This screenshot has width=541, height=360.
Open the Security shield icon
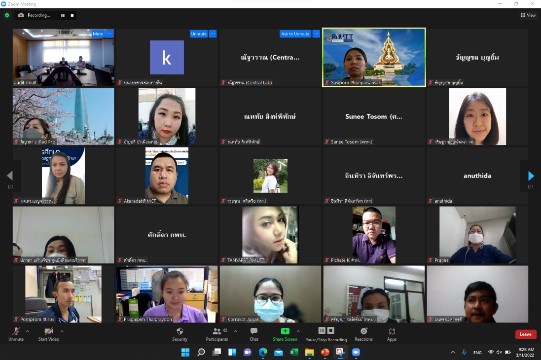pyautogui.click(x=179, y=331)
